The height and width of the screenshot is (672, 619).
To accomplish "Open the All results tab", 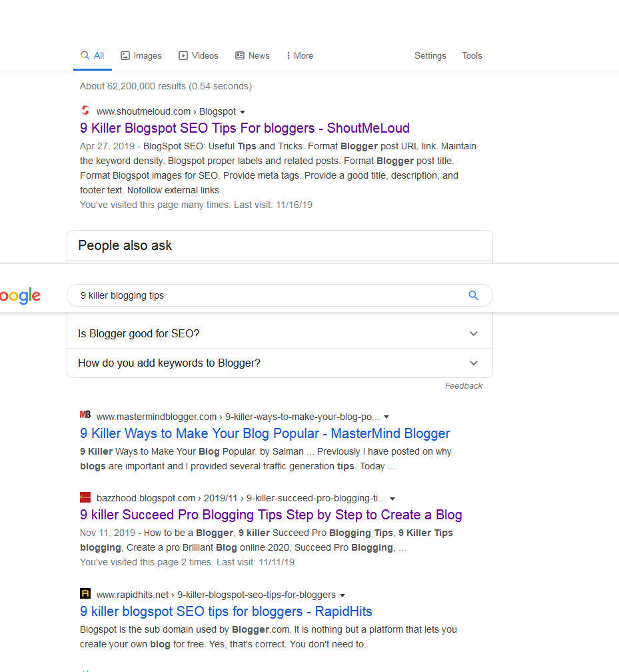I will pyautogui.click(x=93, y=56).
